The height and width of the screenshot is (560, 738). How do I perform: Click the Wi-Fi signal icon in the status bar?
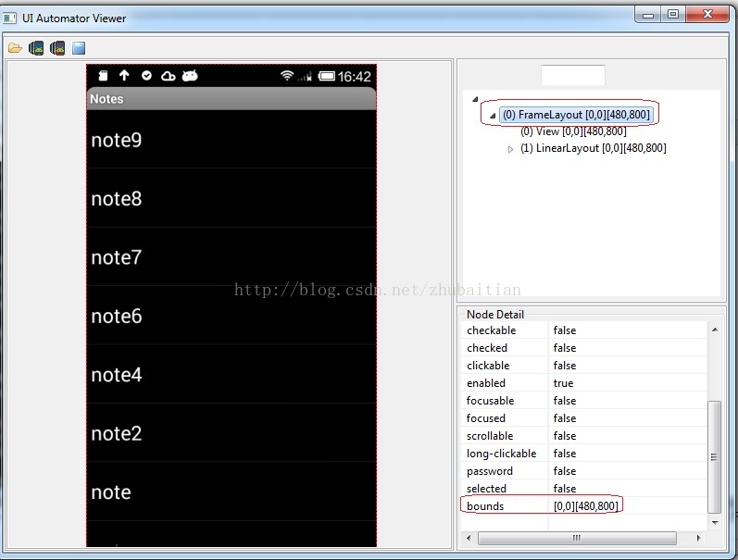(x=287, y=75)
